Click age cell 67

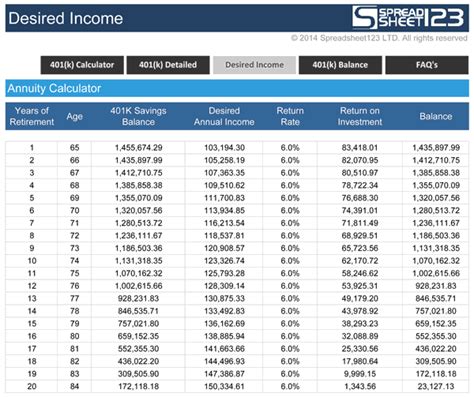pos(74,173)
